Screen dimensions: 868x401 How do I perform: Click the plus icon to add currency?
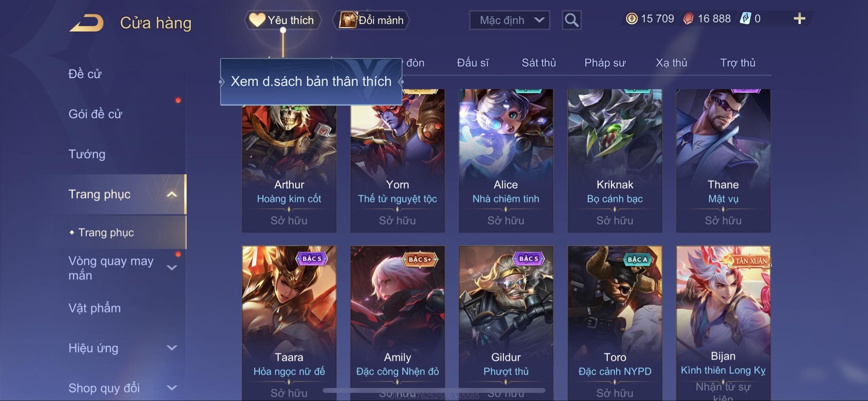[799, 19]
